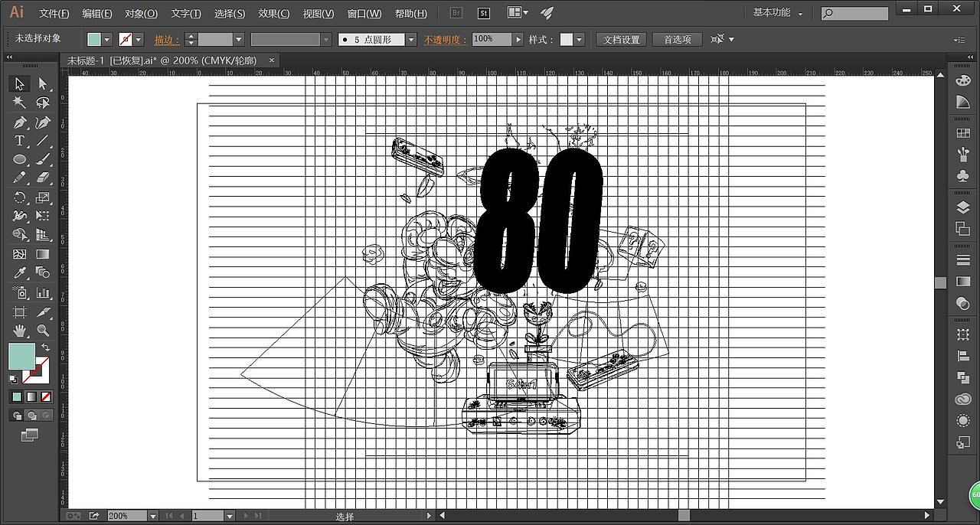This screenshot has width=980, height=525.
Task: Select the Eyedropper tool
Action: point(20,272)
